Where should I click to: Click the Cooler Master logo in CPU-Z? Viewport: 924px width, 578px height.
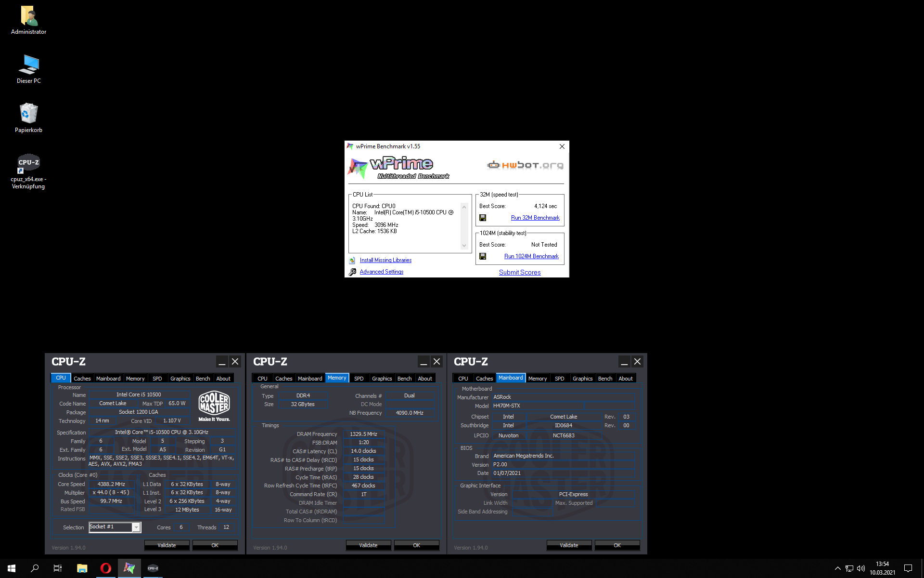tap(214, 406)
